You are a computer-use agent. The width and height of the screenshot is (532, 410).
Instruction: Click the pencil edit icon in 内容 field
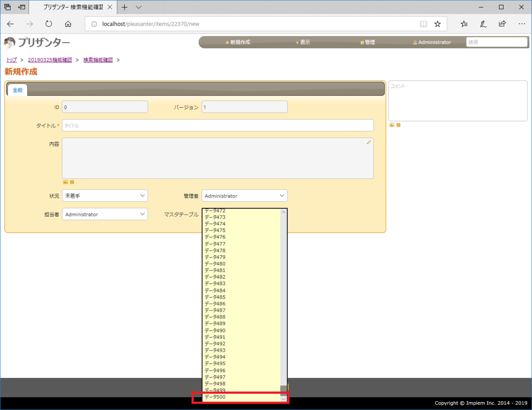pos(368,142)
